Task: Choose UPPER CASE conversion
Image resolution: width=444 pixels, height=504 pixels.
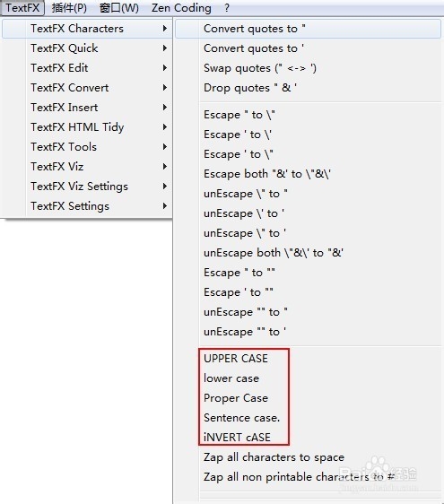Action: pyautogui.click(x=309, y=359)
